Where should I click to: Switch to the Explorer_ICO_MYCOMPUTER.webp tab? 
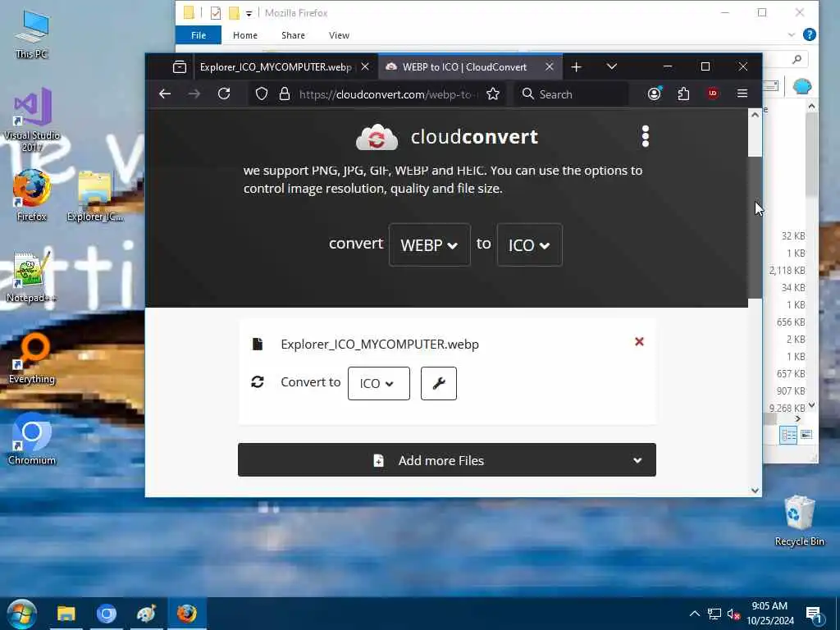pyautogui.click(x=276, y=67)
